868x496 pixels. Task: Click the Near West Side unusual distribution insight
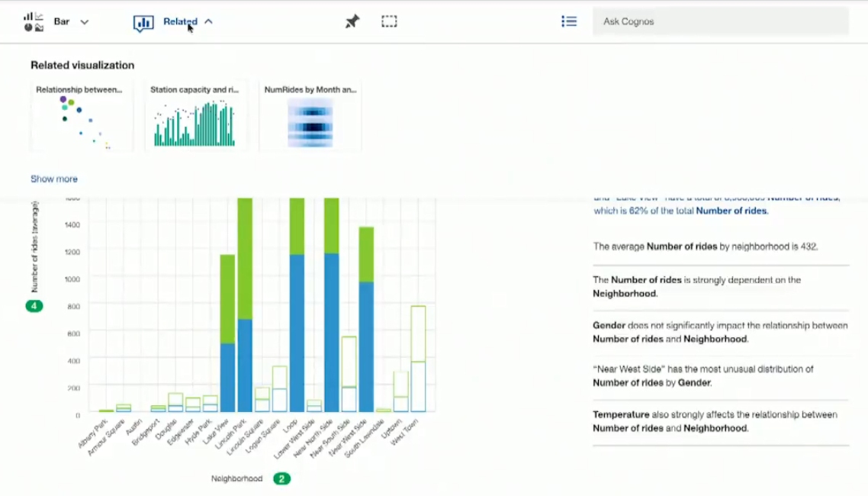[x=703, y=376]
